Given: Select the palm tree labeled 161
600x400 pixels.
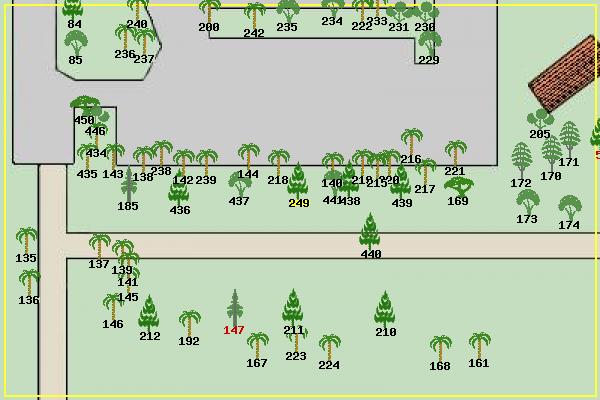Looking at the screenshot, I should 480,344.
